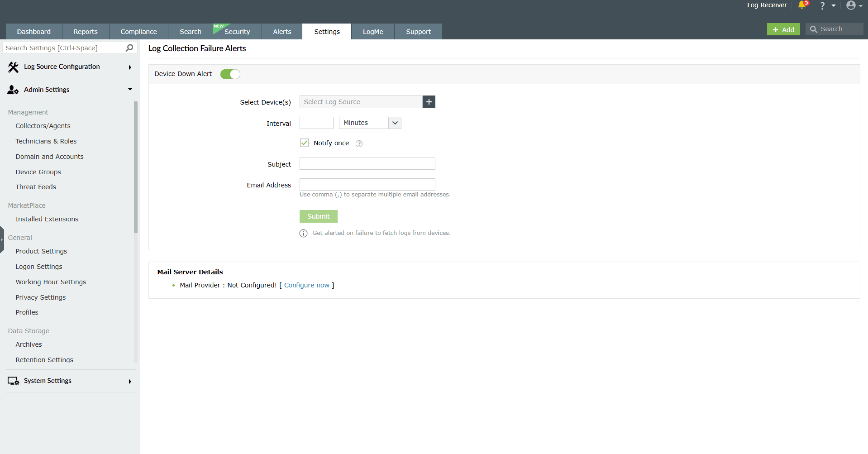Image resolution: width=868 pixels, height=454 pixels.
Task: Open Technicians & Roles settings
Action: coord(46,141)
